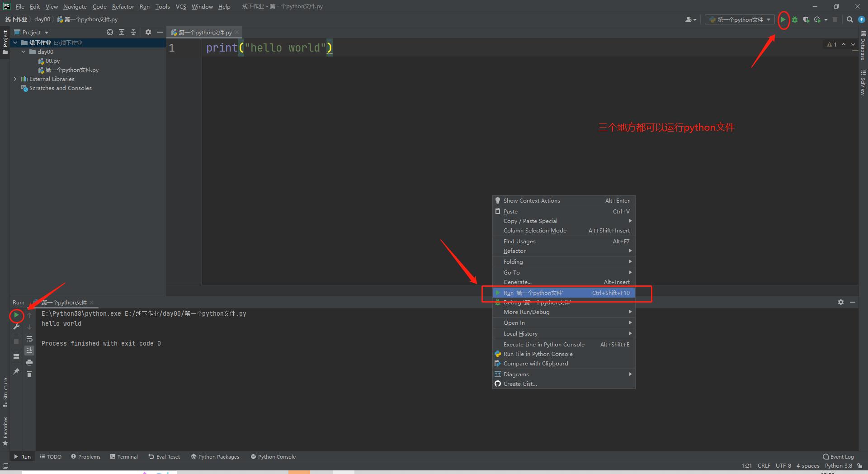The height and width of the screenshot is (474, 868).
Task: Select Run File in Python Console
Action: point(564,354)
